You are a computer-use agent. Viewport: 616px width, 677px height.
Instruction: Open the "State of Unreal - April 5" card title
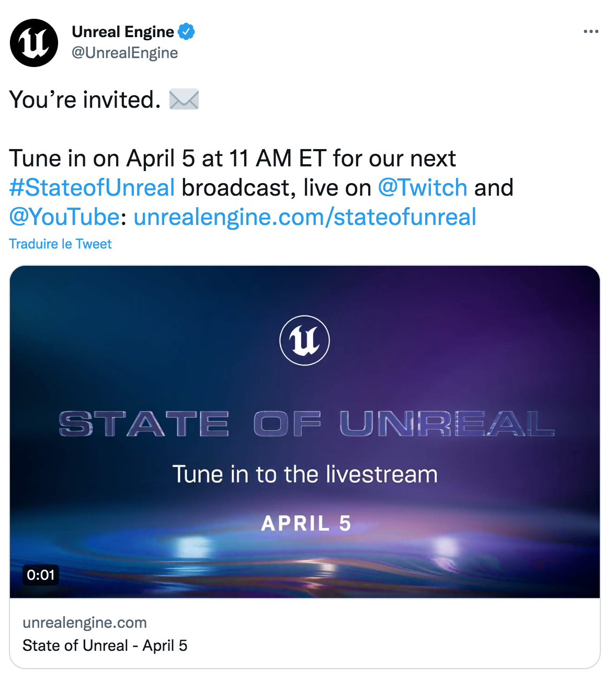[x=105, y=646]
